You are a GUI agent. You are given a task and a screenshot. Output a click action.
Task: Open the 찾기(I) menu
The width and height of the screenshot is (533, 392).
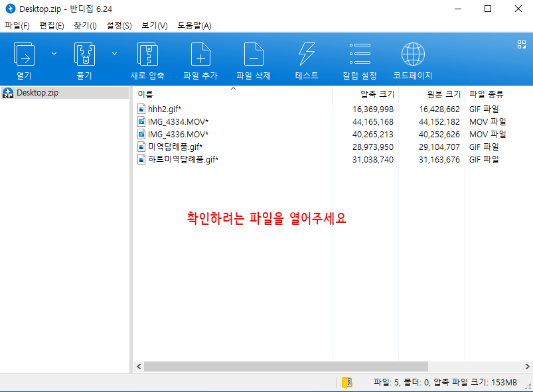86,25
